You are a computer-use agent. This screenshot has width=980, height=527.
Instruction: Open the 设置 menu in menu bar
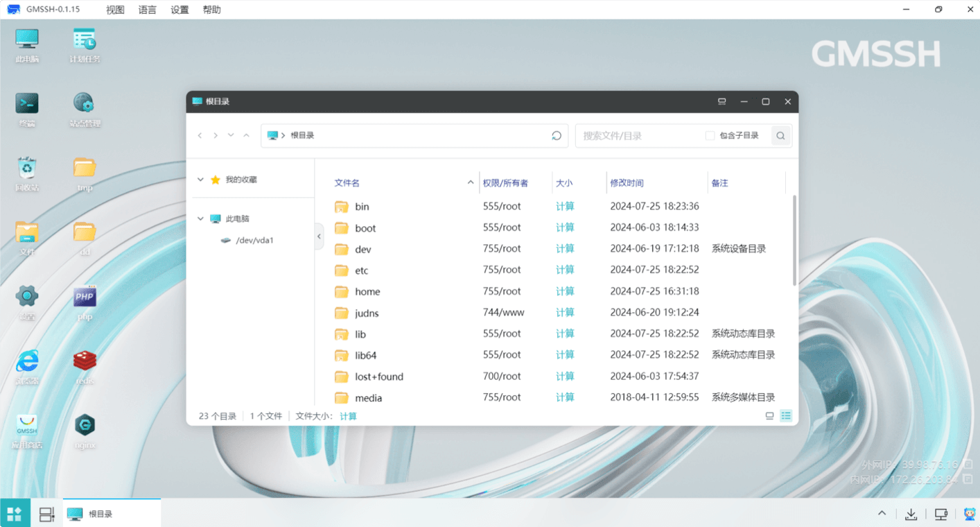pyautogui.click(x=180, y=10)
